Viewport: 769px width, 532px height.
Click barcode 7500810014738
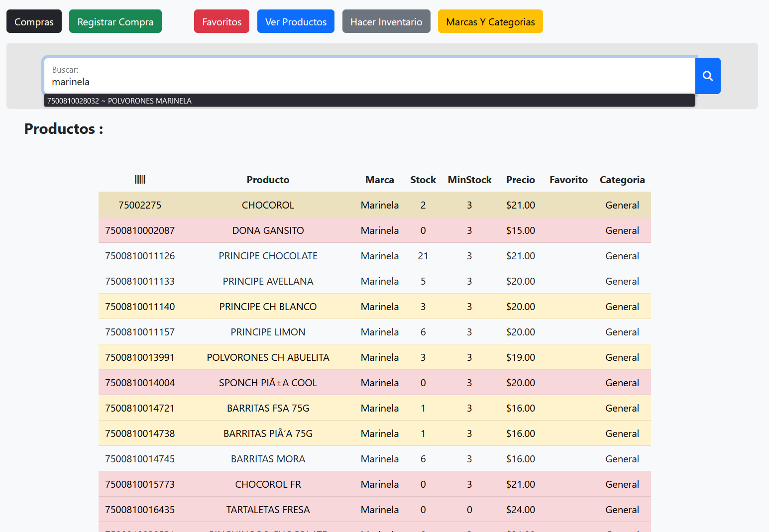(x=140, y=433)
